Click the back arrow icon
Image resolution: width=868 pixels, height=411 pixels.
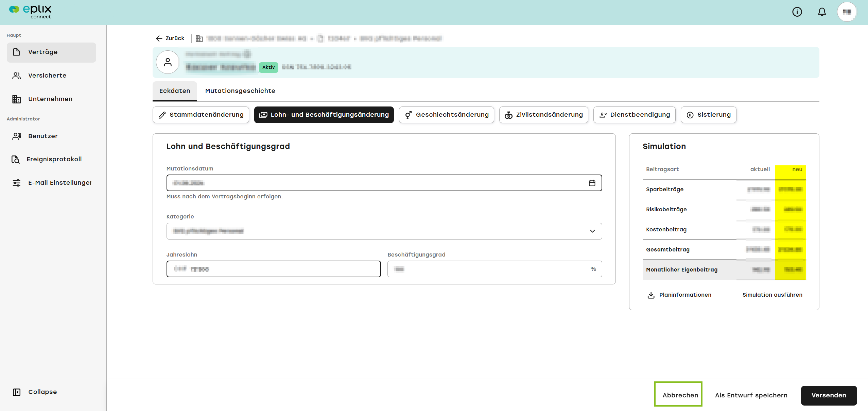coord(159,38)
